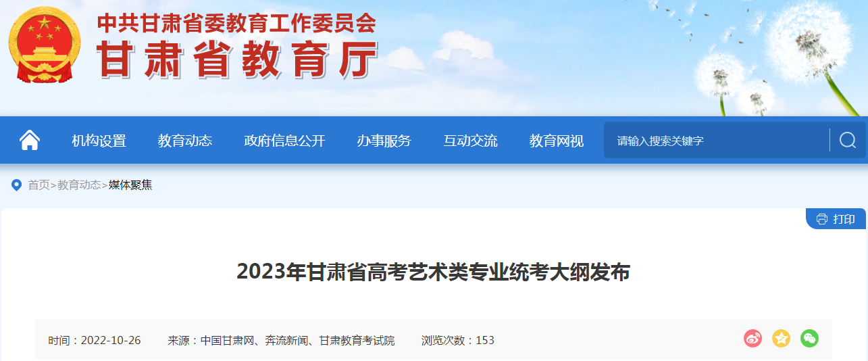Image resolution: width=868 pixels, height=361 pixels.
Task: Click the printer icon beside 打印
Action: pos(822,219)
